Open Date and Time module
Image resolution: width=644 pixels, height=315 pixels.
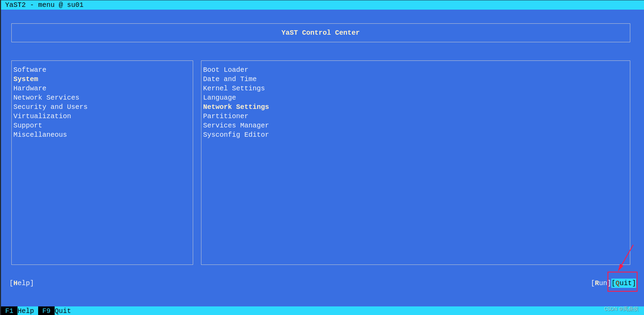(x=230, y=79)
